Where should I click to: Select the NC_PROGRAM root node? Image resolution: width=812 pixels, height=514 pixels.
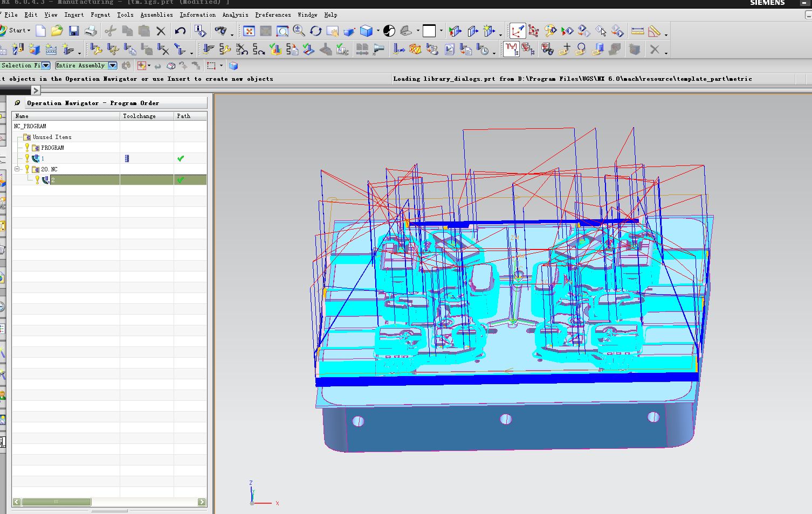pos(30,126)
